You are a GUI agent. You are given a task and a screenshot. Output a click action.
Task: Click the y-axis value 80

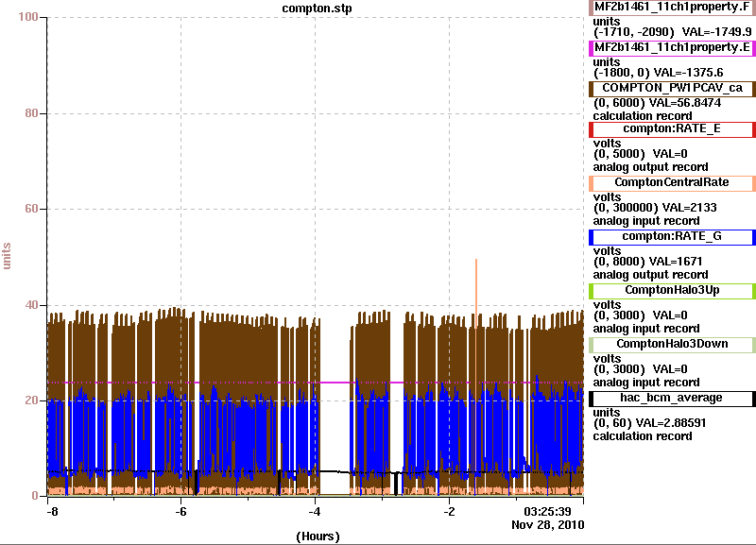coord(32,113)
